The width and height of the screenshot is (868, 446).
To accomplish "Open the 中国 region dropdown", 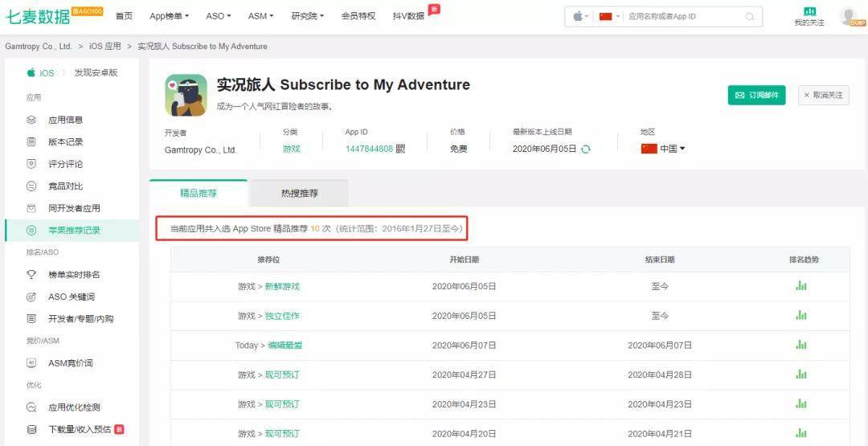I will tap(663, 149).
